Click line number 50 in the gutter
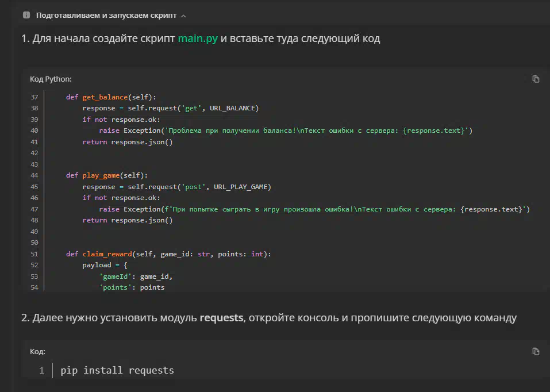 tap(34, 243)
